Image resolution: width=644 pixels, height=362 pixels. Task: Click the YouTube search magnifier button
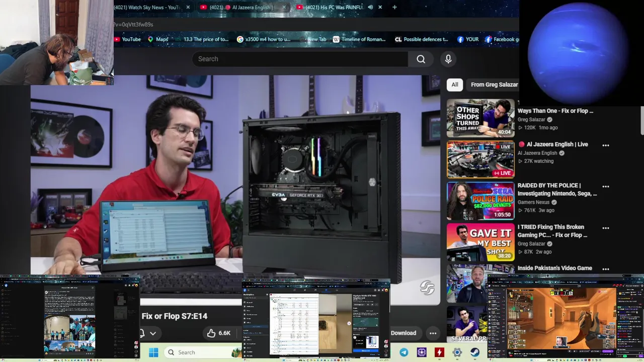[x=421, y=59]
